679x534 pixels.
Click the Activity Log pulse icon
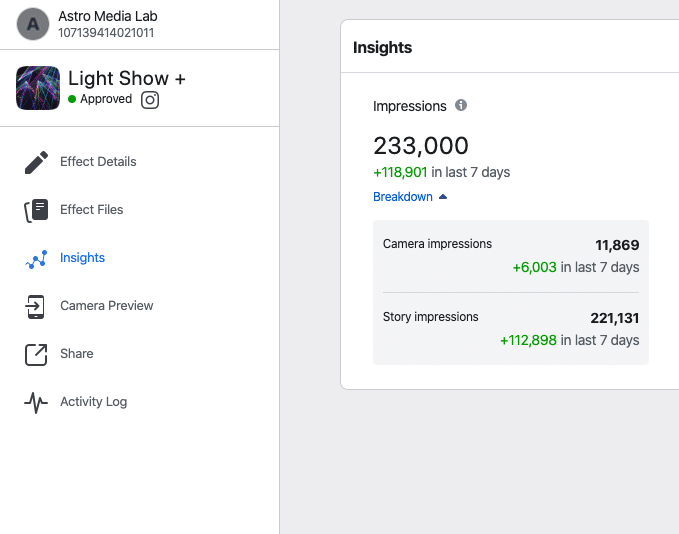click(x=36, y=403)
